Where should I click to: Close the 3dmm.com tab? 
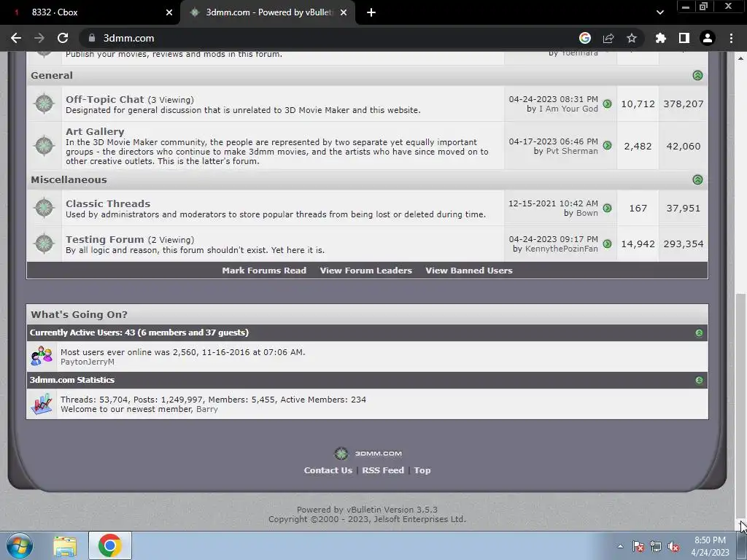(x=344, y=12)
